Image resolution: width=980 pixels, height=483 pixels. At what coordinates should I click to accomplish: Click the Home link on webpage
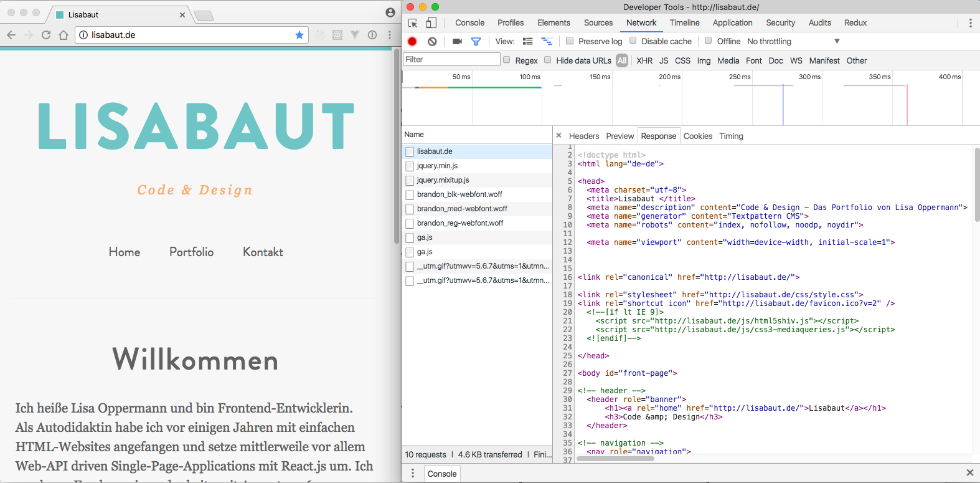[125, 252]
